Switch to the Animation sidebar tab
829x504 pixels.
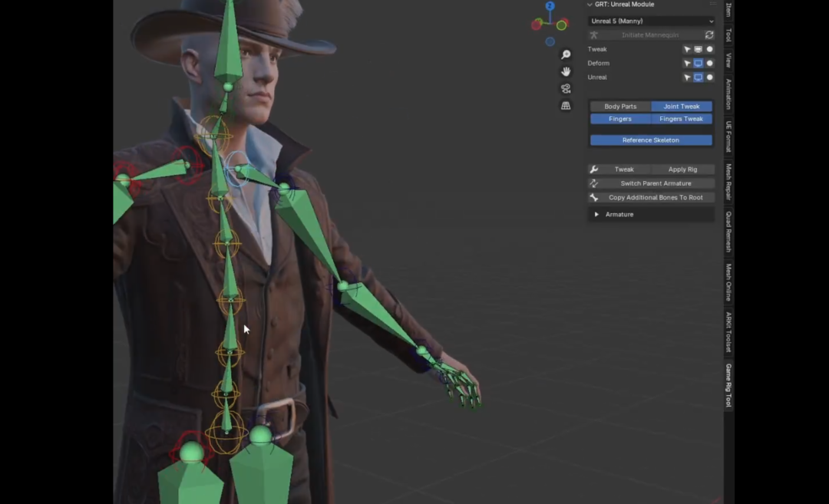[x=727, y=94]
